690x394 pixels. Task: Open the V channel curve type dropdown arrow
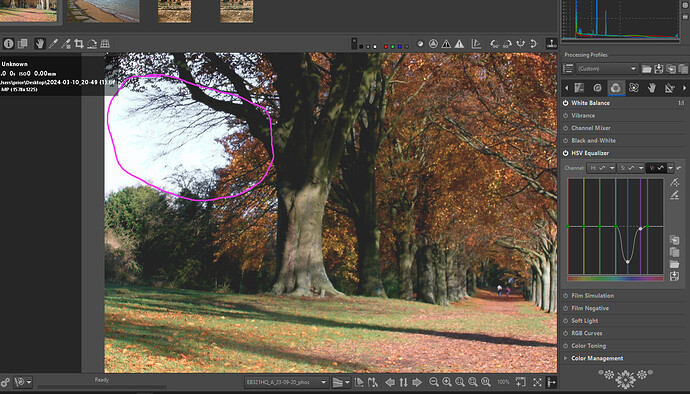[670, 168]
